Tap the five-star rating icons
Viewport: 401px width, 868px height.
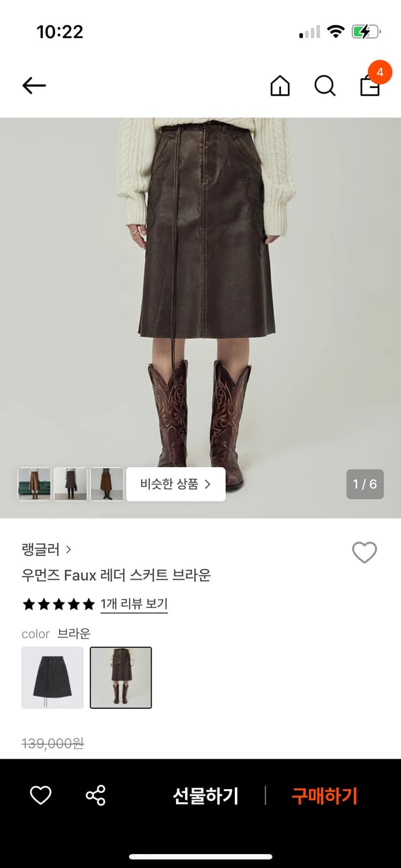point(58,604)
